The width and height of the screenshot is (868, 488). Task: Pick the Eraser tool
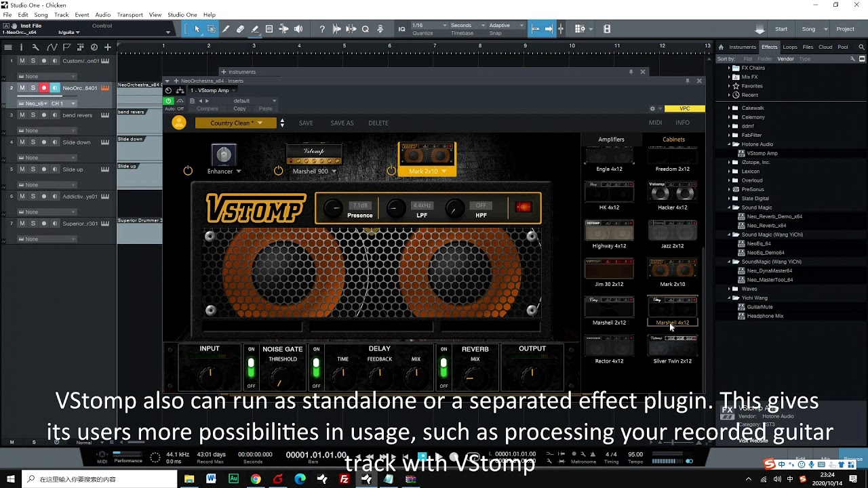(240, 29)
